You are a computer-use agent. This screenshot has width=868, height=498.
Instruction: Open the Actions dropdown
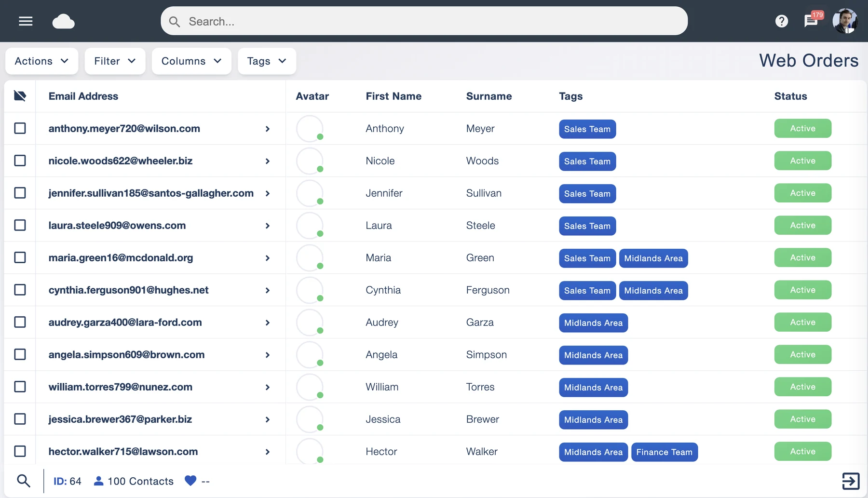41,61
